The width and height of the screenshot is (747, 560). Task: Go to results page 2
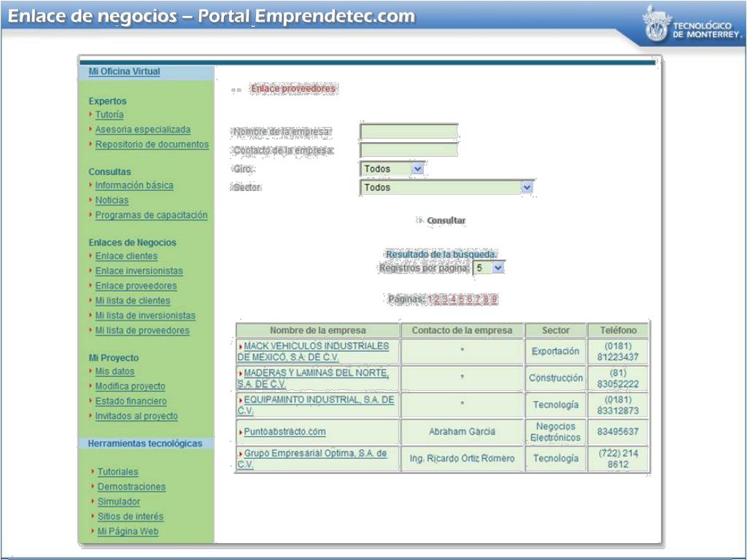pos(438,299)
